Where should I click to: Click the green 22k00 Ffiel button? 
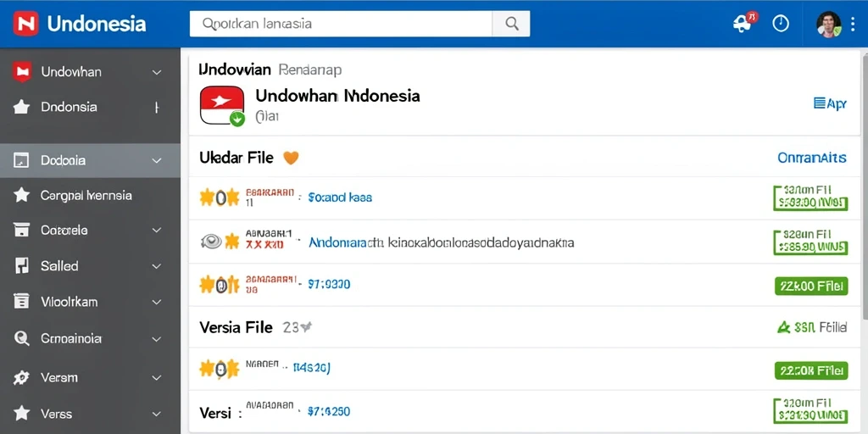[x=811, y=286]
